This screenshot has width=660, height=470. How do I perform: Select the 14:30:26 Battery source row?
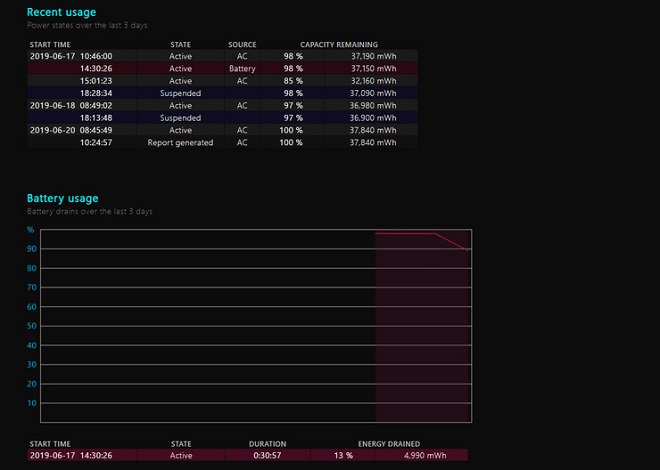click(220, 68)
